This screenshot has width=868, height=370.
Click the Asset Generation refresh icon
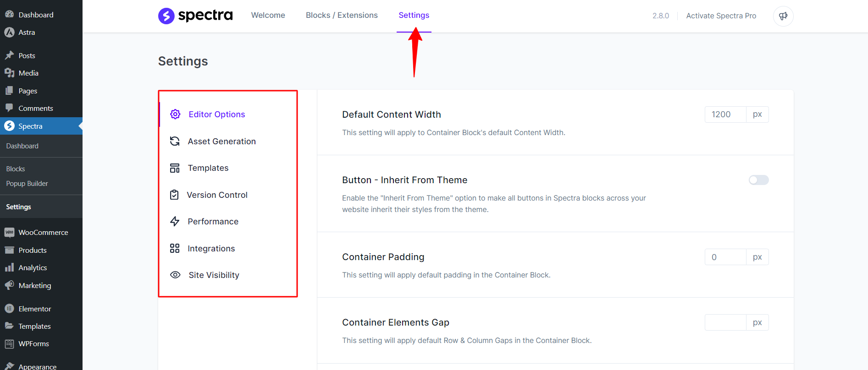tap(175, 141)
